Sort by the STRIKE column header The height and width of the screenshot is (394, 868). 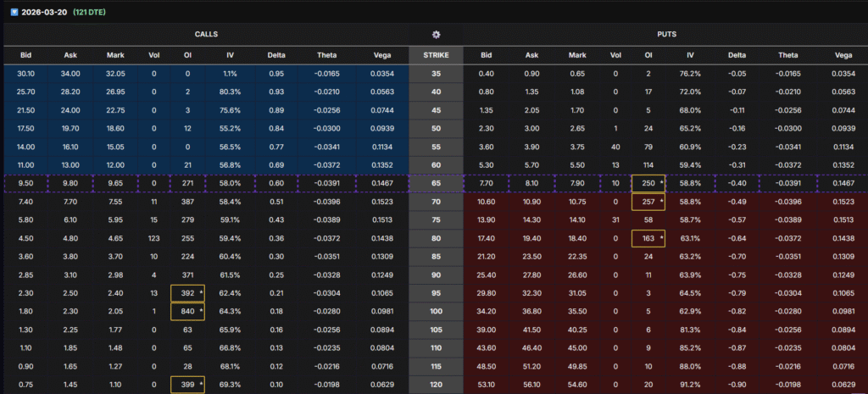point(436,55)
